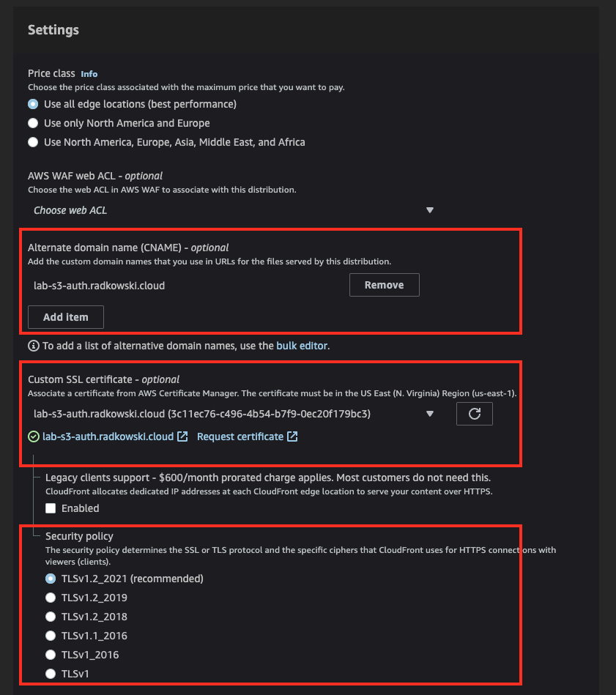Choose North America, Europe, Asia, Middle East, Africa

pos(33,142)
